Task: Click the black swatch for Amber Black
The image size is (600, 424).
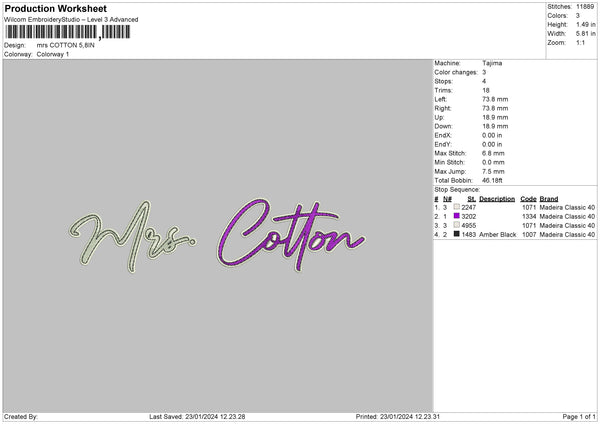Action: (457, 234)
